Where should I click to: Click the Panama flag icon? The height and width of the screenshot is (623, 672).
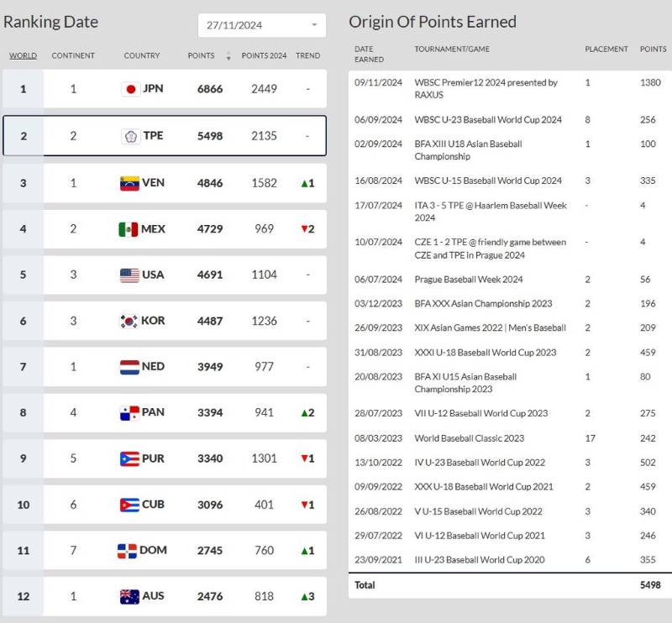click(x=129, y=413)
